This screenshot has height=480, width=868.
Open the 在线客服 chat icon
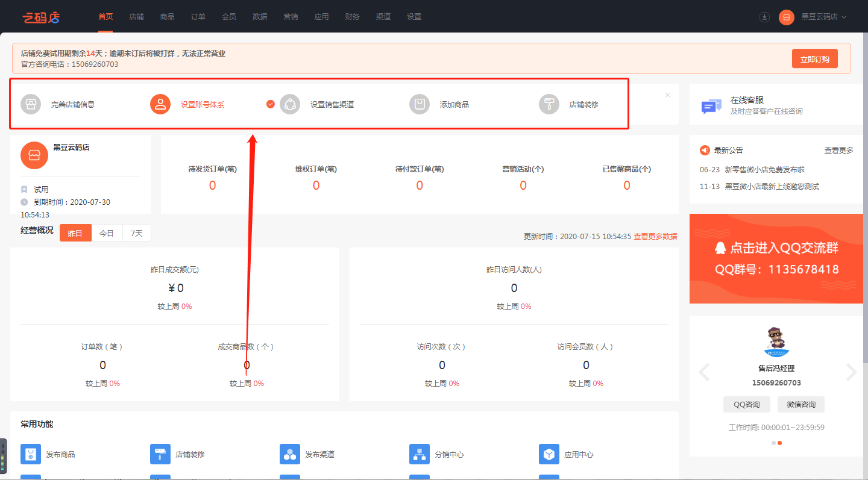[711, 107]
